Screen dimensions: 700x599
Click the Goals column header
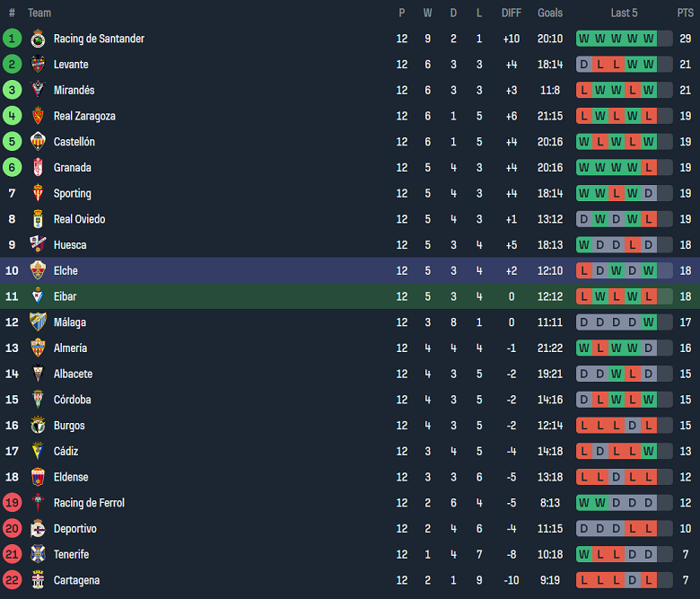550,13
